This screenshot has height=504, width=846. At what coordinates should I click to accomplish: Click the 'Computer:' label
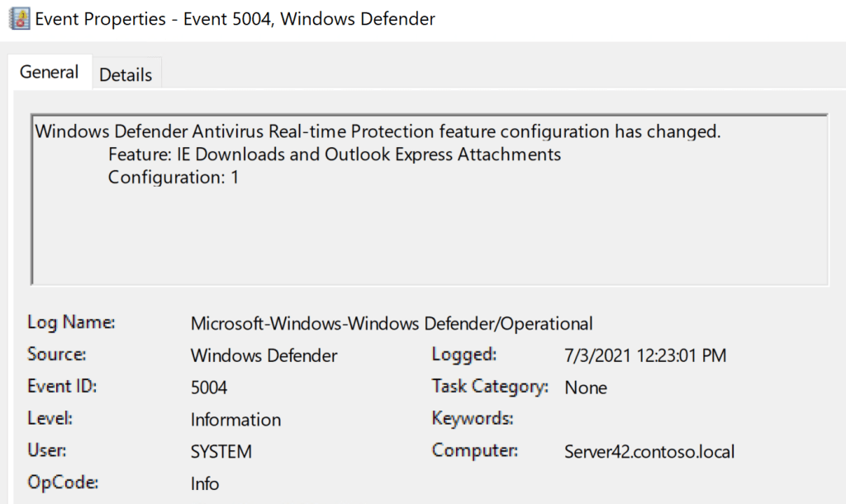pos(474,451)
